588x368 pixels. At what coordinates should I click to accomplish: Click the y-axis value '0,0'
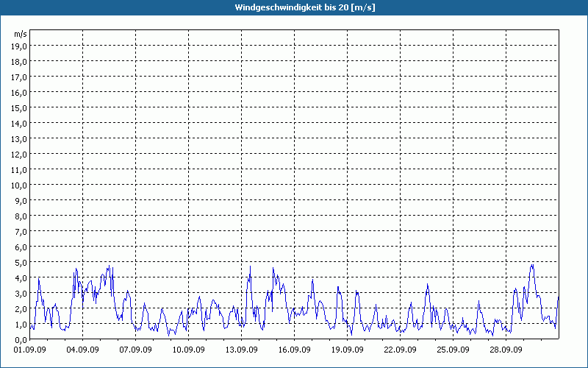(21, 340)
